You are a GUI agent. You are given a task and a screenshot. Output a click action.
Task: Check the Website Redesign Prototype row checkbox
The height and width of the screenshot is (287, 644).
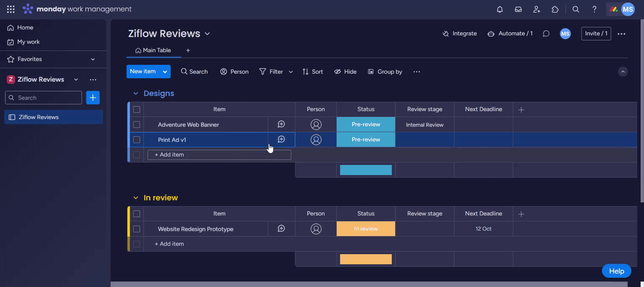pyautogui.click(x=137, y=229)
